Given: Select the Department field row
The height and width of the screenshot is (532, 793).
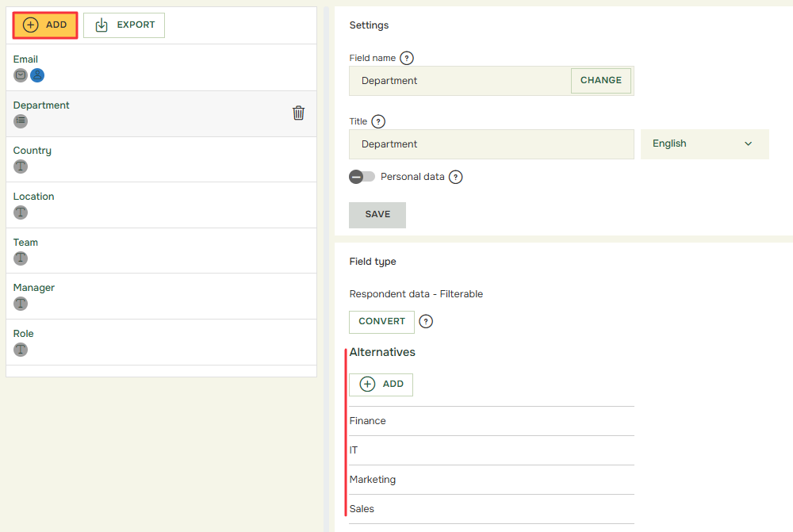Looking at the screenshot, I should pyautogui.click(x=161, y=114).
